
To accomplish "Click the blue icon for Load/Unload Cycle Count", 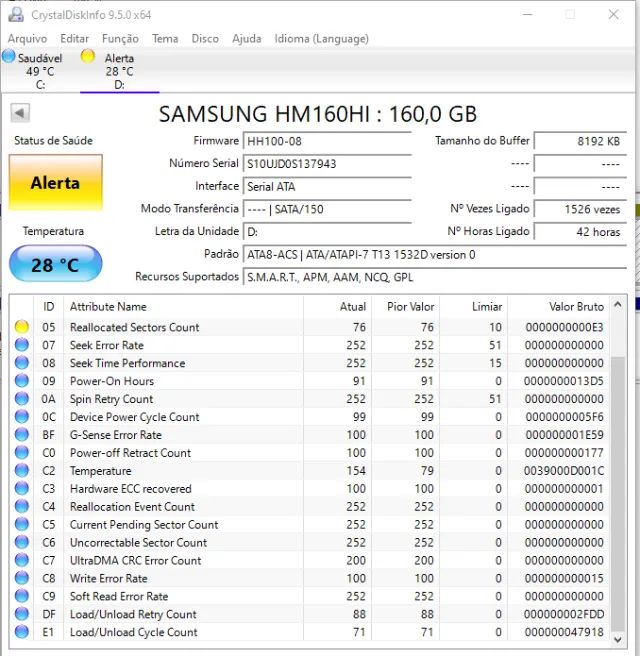I will 22,632.
